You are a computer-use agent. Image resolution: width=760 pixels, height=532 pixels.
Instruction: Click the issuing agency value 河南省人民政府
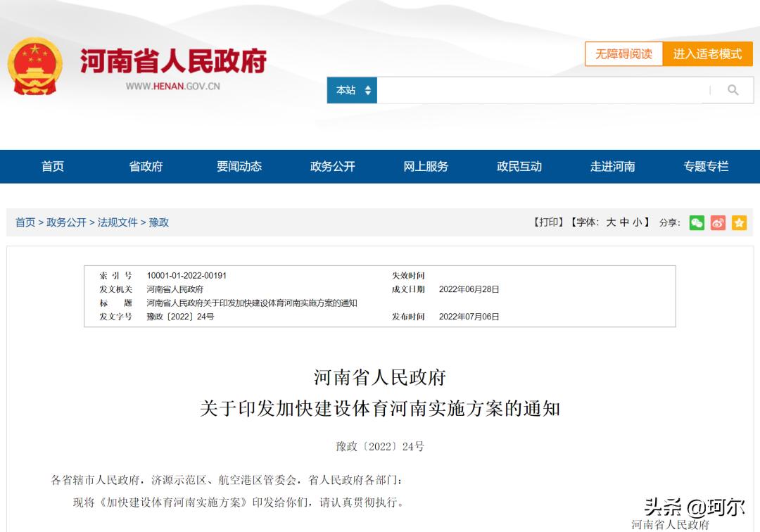[175, 289]
